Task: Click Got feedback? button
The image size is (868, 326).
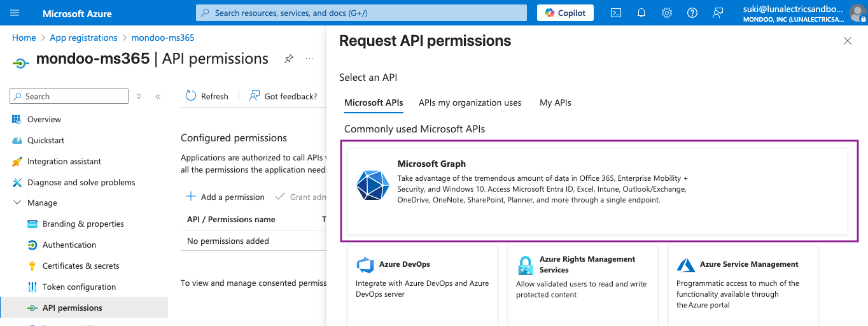Action: click(x=283, y=96)
